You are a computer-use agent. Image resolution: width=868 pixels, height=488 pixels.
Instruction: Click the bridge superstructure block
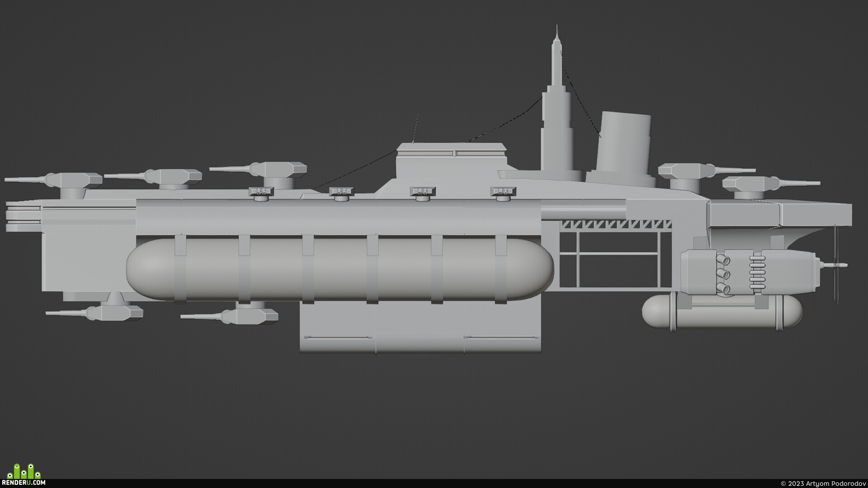[452, 161]
